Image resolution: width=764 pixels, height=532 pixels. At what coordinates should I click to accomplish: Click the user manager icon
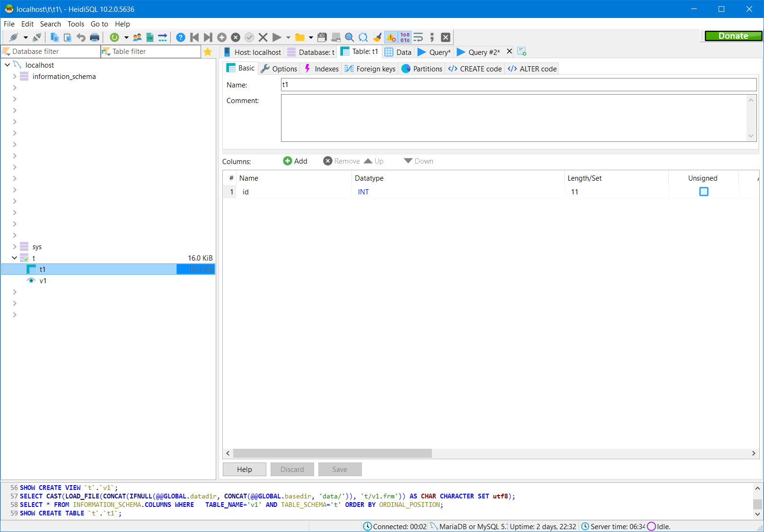coord(137,37)
